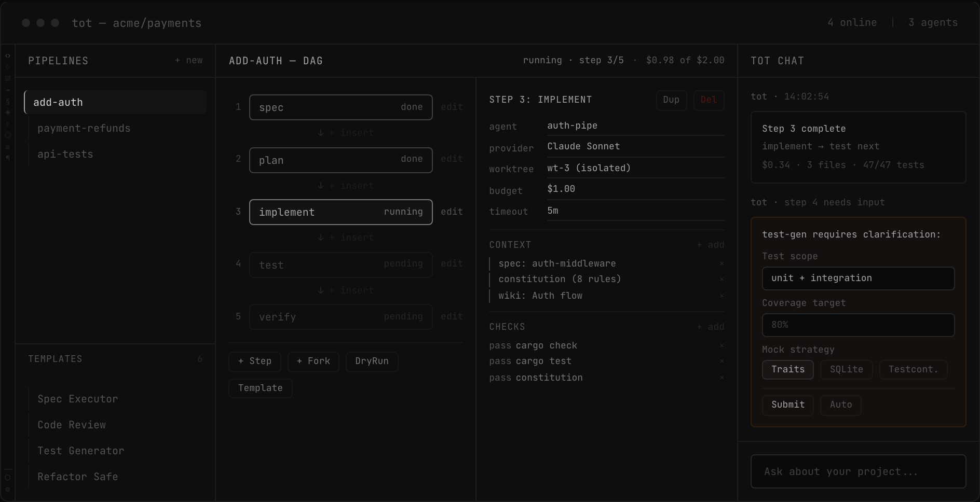Open the section sign (§) icon in left rail
This screenshot has width=980, height=502.
[x=8, y=101]
